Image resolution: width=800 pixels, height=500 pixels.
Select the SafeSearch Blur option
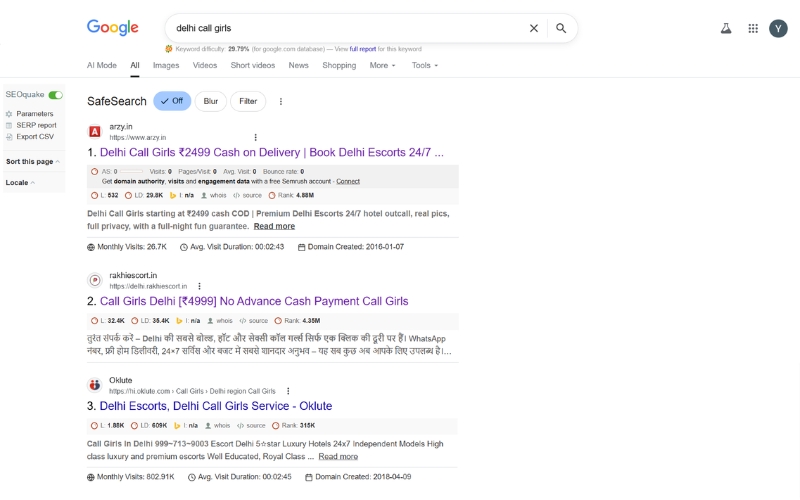pos(210,101)
